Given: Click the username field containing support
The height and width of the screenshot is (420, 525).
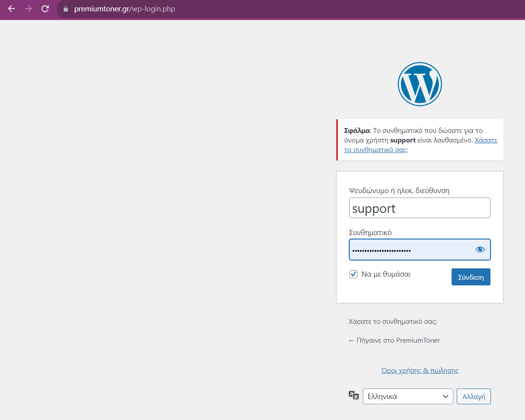Looking at the screenshot, I should coord(420,208).
